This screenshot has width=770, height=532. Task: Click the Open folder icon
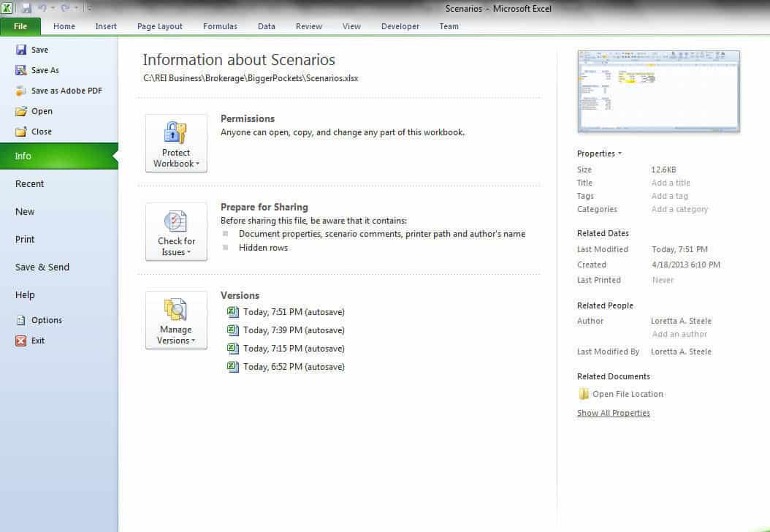pos(21,111)
